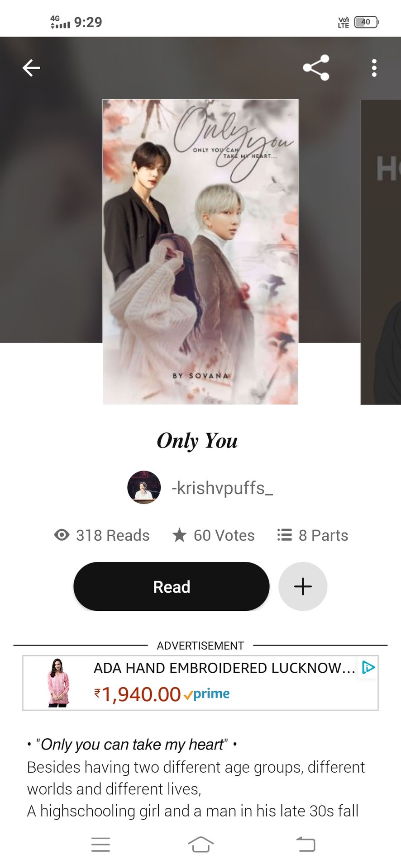Expand the story description text
Image resolution: width=401 pixels, height=868 pixels.
coord(196,778)
